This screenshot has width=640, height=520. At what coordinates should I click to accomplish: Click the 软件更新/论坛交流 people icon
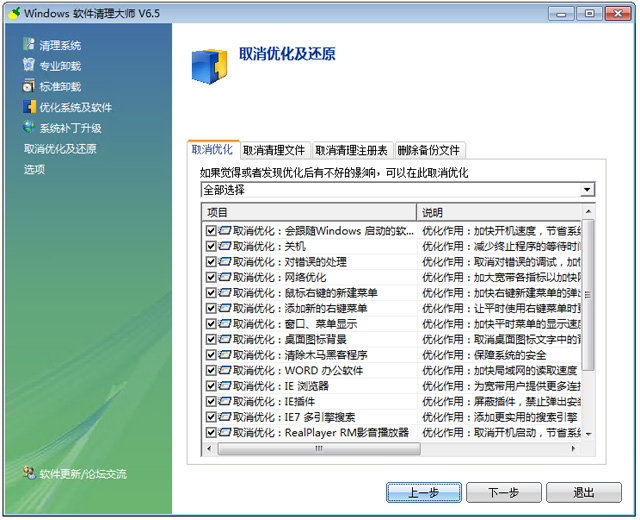tap(29, 473)
